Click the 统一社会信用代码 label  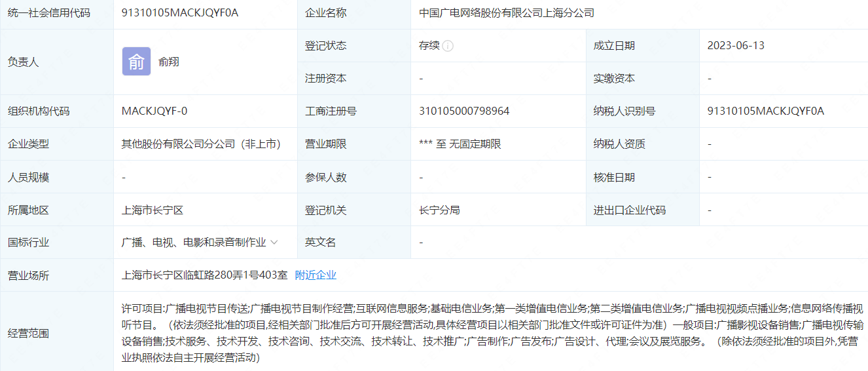(x=49, y=12)
